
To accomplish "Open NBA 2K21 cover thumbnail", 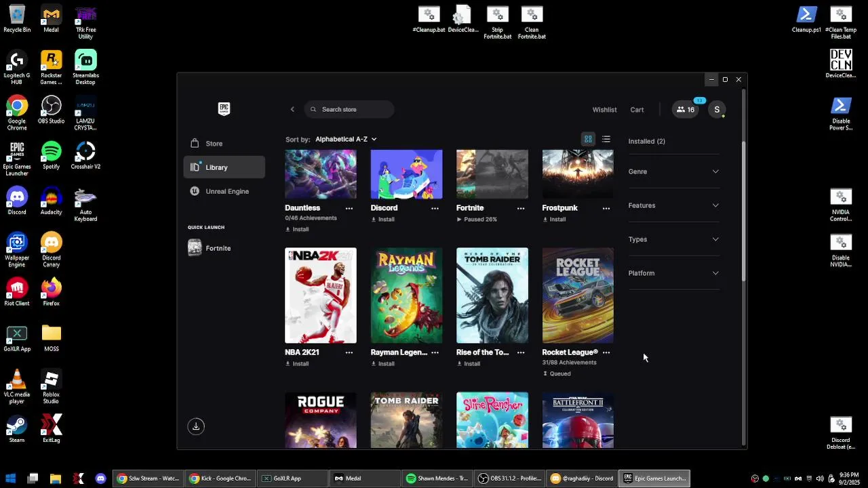I will click(x=321, y=296).
